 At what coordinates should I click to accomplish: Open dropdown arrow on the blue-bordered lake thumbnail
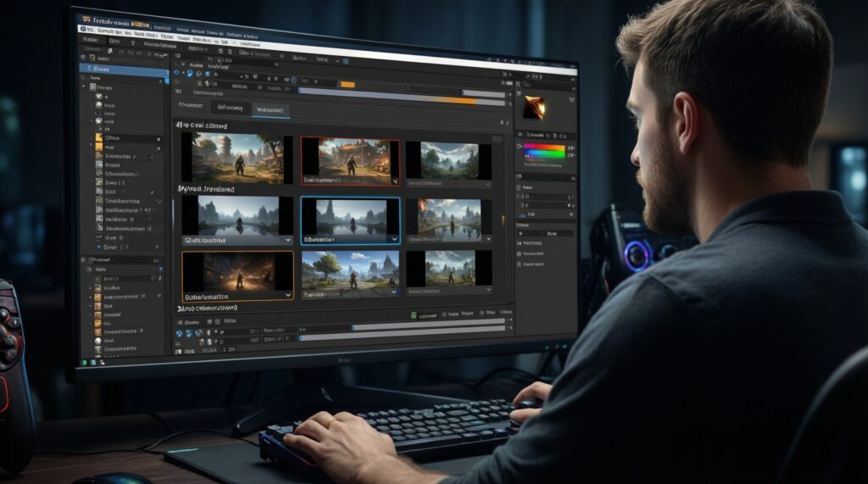[393, 240]
